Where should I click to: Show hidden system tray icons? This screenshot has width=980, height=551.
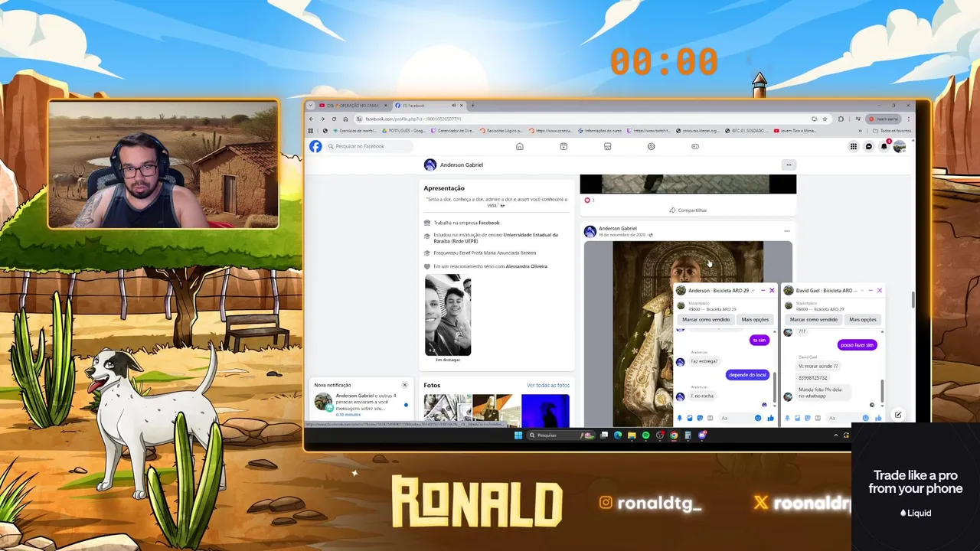pyautogui.click(x=836, y=435)
